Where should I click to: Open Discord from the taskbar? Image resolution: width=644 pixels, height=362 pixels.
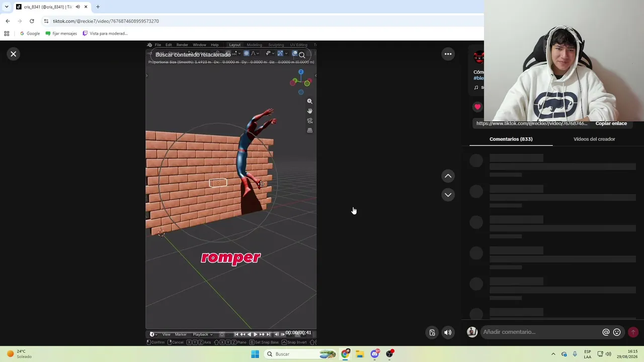[x=374, y=354]
